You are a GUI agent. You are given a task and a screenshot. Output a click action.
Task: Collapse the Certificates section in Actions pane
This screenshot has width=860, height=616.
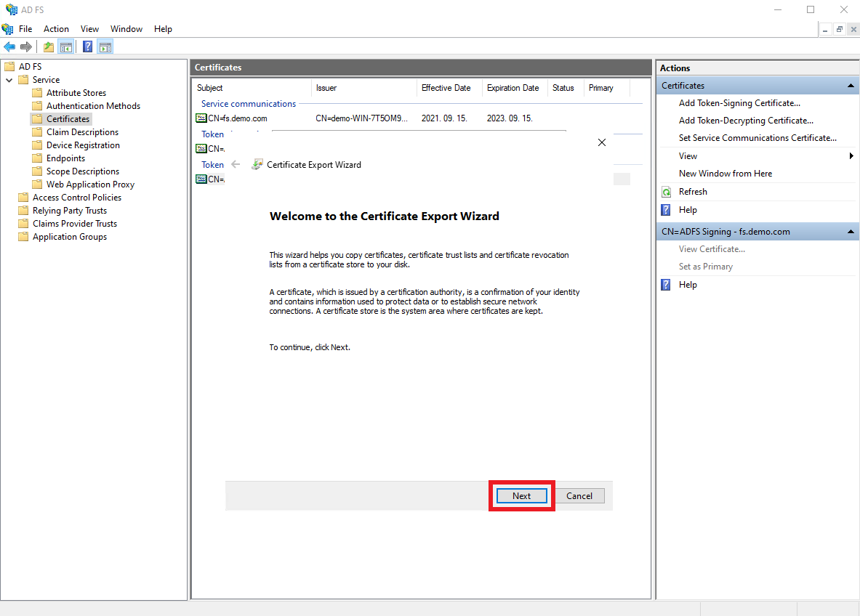pos(850,85)
